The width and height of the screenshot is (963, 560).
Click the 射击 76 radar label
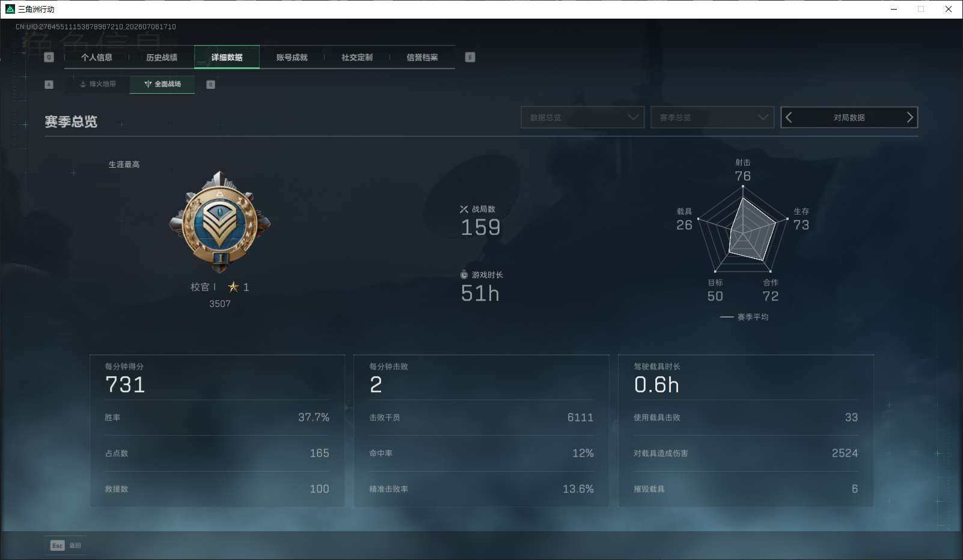pyautogui.click(x=743, y=170)
